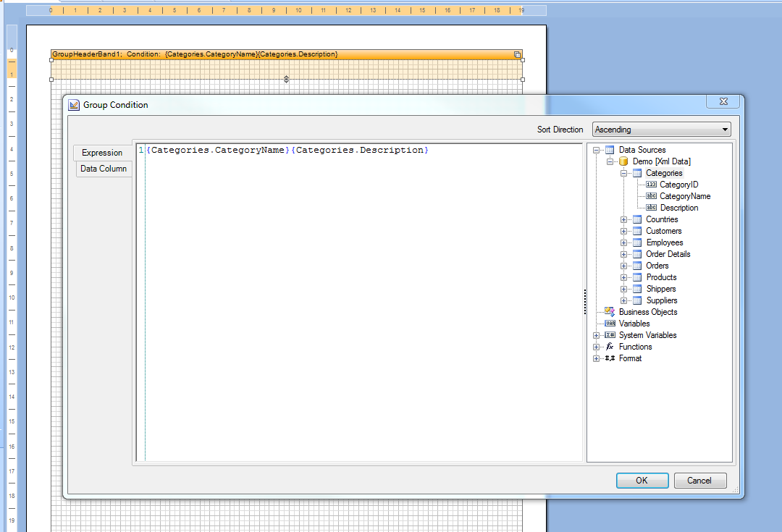Collapse the Categories table node
This screenshot has height=532, width=782.
point(623,174)
